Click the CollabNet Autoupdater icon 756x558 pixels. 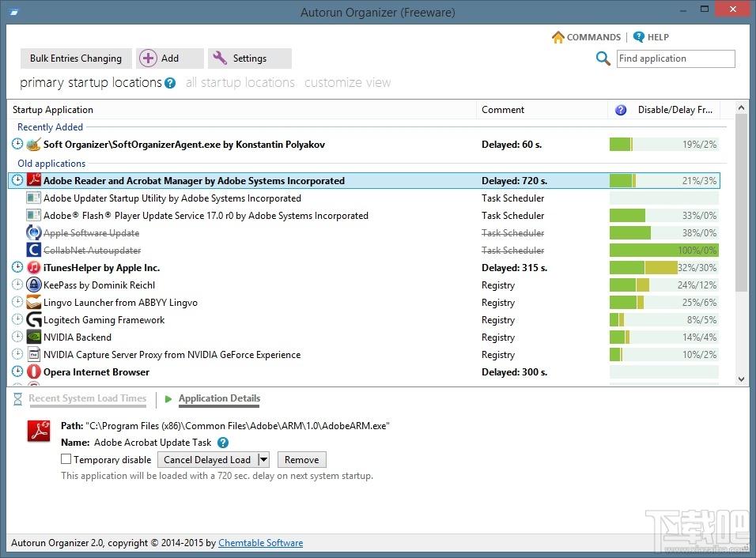coord(33,250)
